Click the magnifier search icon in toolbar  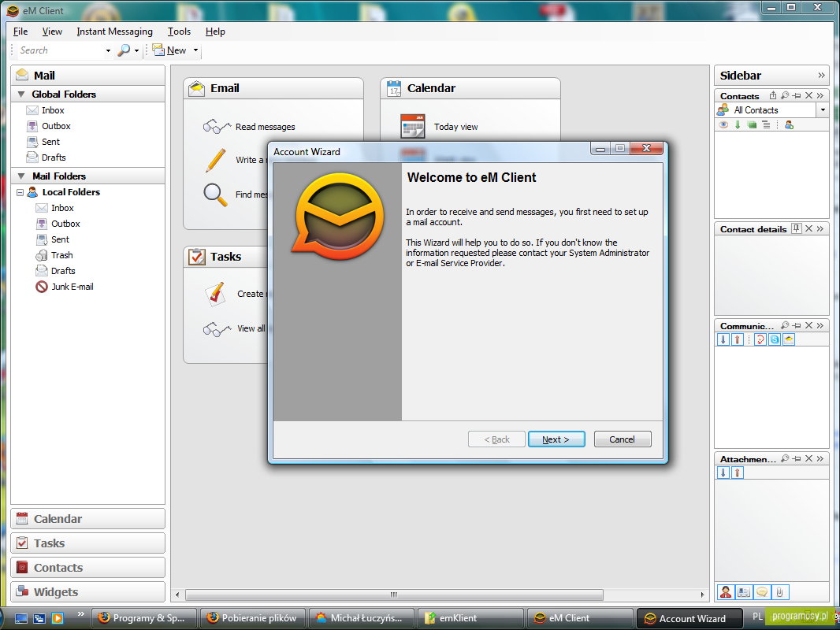[124, 50]
